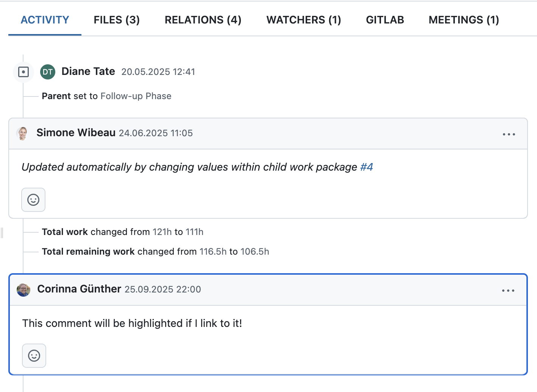
Task: Click the 25.09.2025 22:00 comment timestamp
Action: (163, 289)
